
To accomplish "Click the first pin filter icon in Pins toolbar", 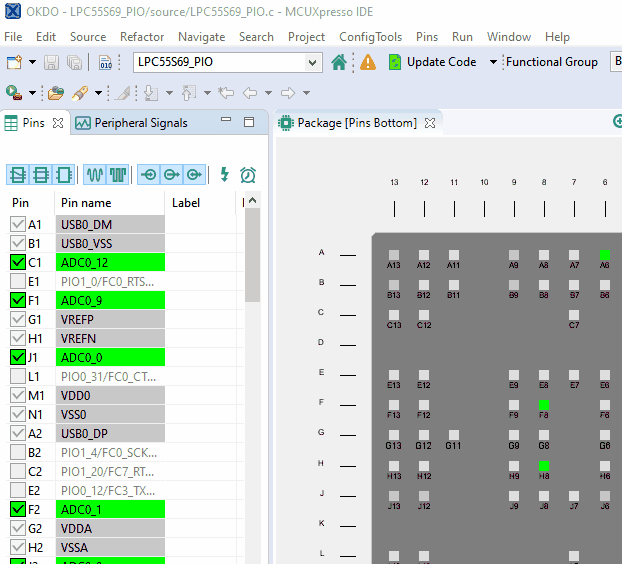I will pos(18,175).
